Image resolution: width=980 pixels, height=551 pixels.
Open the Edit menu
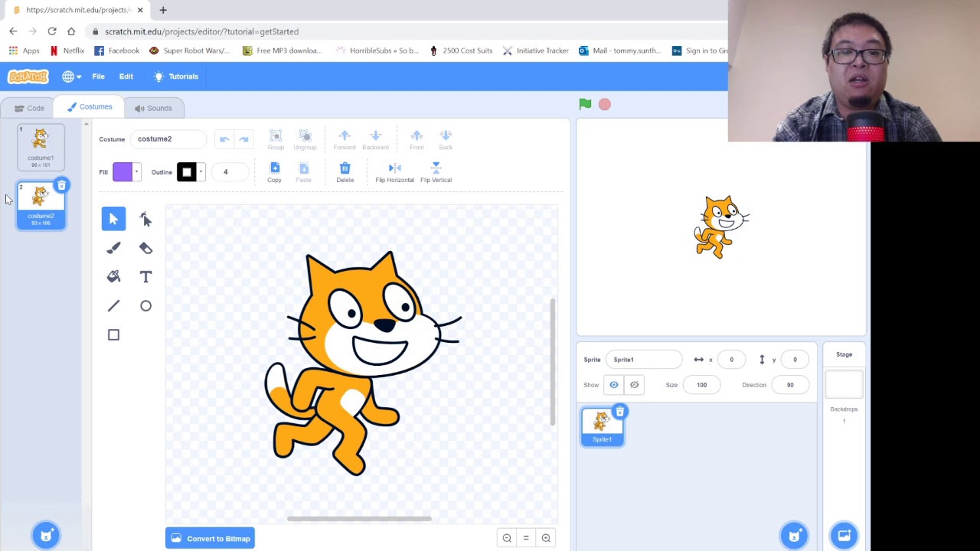(x=126, y=77)
